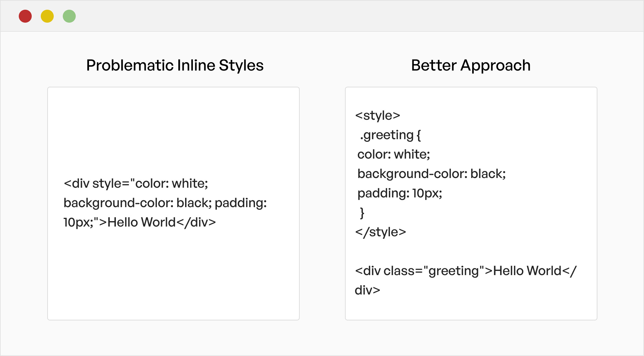This screenshot has width=644, height=356.
Task: Click the <div class="greeting"> code line
Action: click(465, 271)
